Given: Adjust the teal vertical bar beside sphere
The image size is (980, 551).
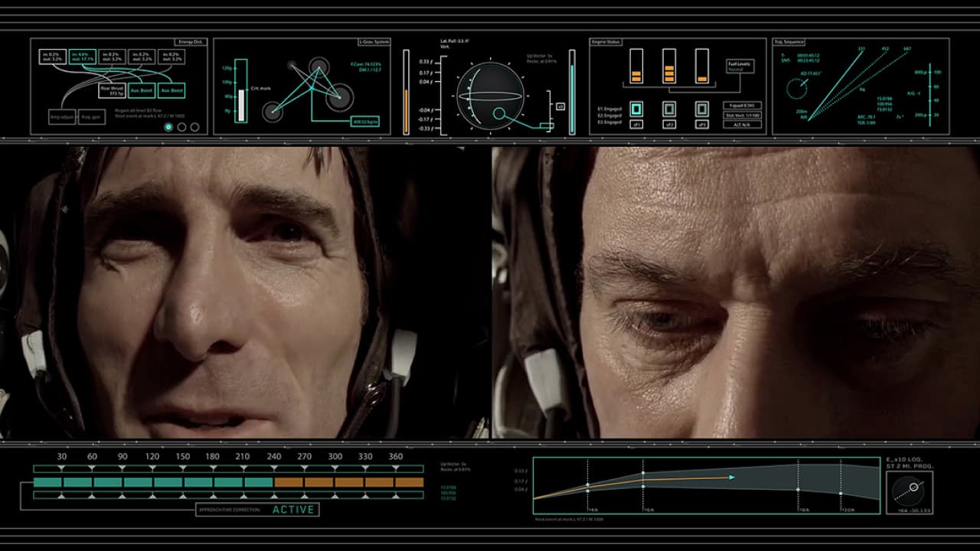Looking at the screenshot, I should coord(572,92).
